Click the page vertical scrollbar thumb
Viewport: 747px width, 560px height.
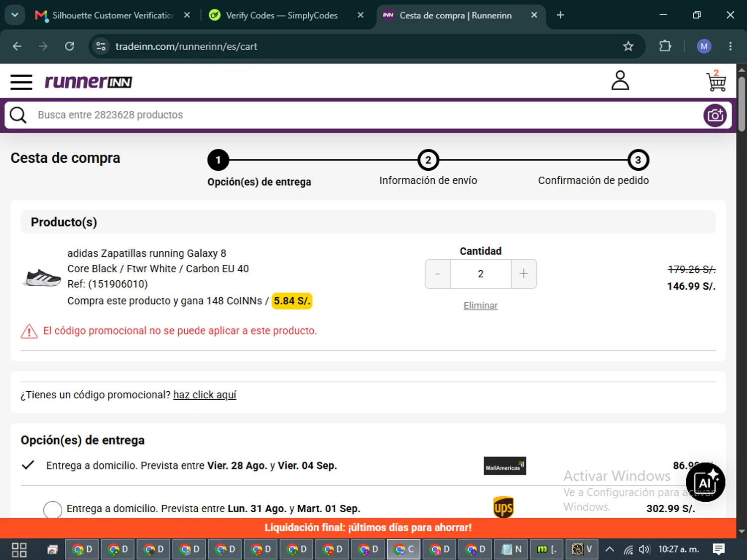click(x=742, y=104)
